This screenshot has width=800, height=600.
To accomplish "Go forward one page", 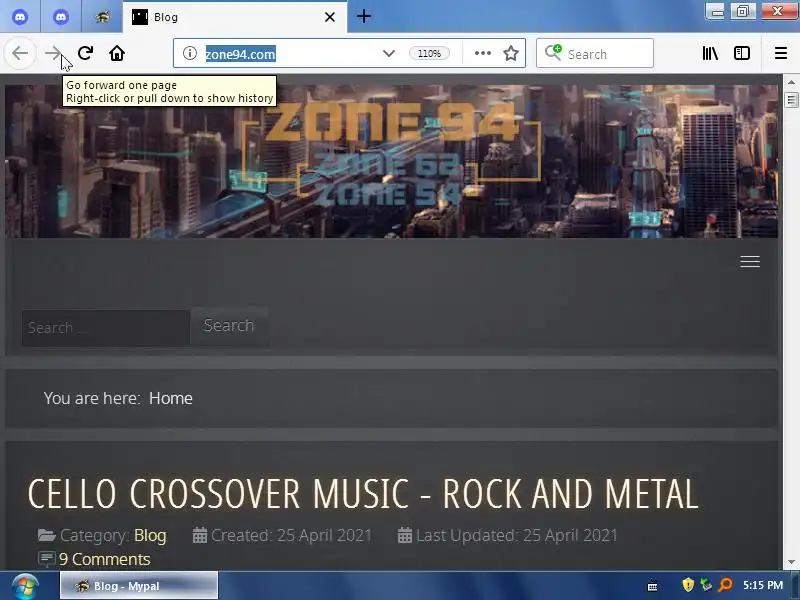I will point(53,53).
